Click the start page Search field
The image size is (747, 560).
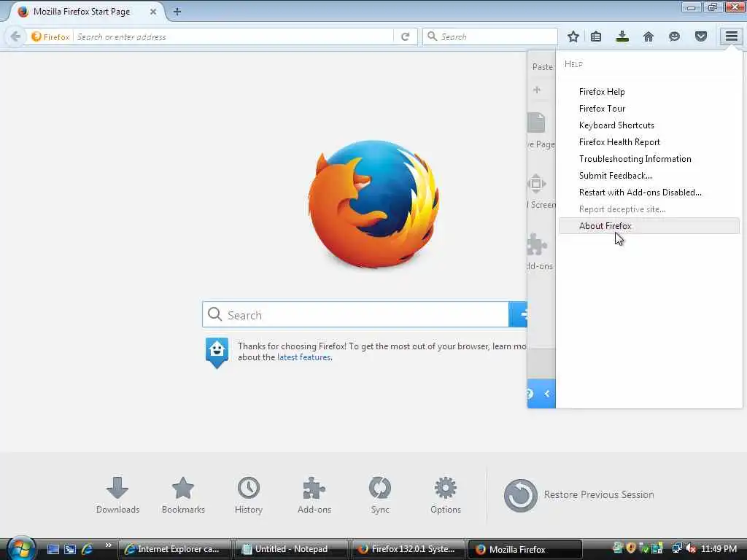355,314
